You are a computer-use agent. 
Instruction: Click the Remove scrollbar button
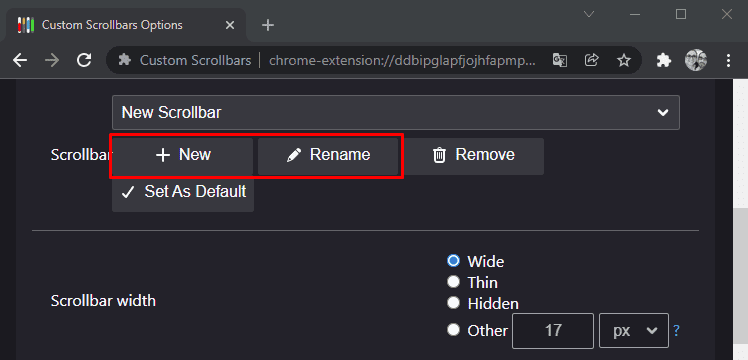tap(474, 155)
